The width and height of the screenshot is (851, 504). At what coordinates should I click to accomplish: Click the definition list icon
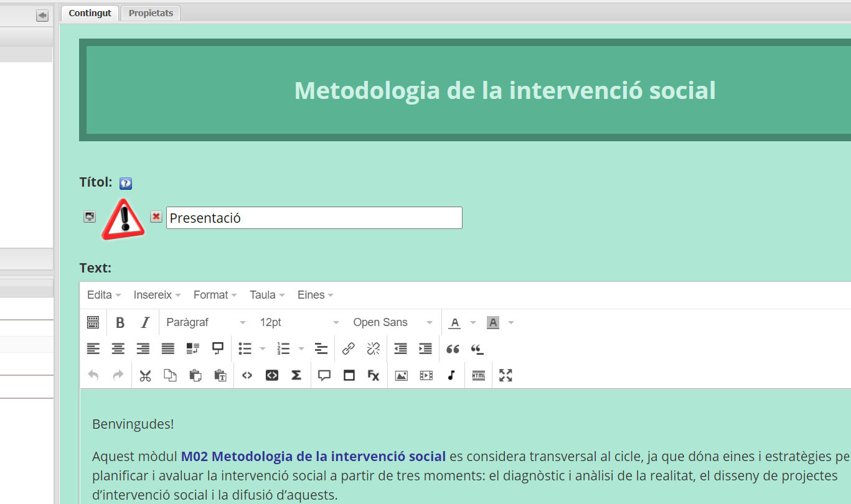[321, 348]
